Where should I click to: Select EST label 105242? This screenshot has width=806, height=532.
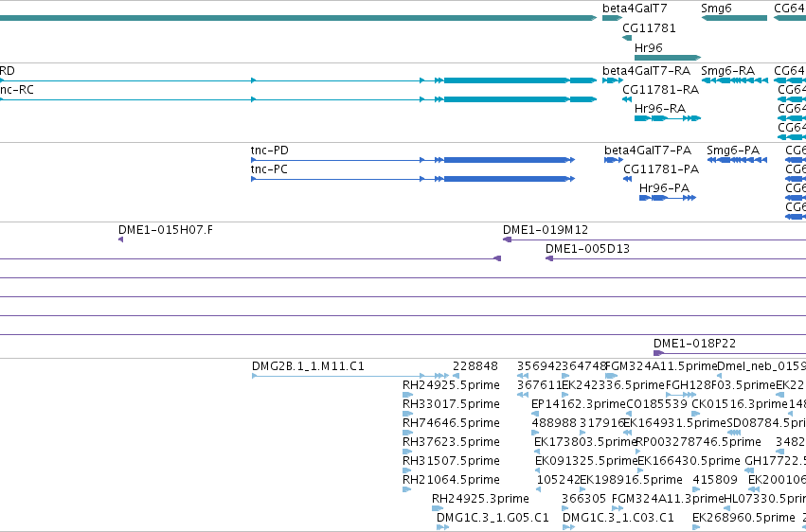click(x=558, y=481)
